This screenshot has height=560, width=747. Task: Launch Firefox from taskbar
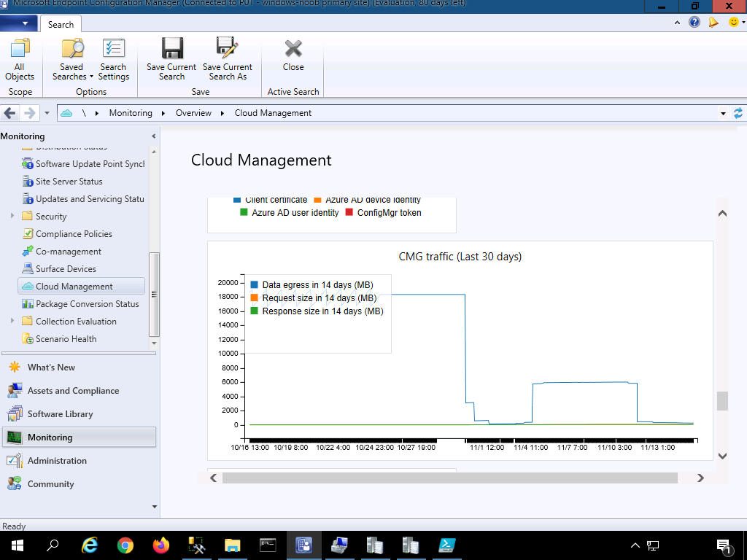(x=161, y=545)
